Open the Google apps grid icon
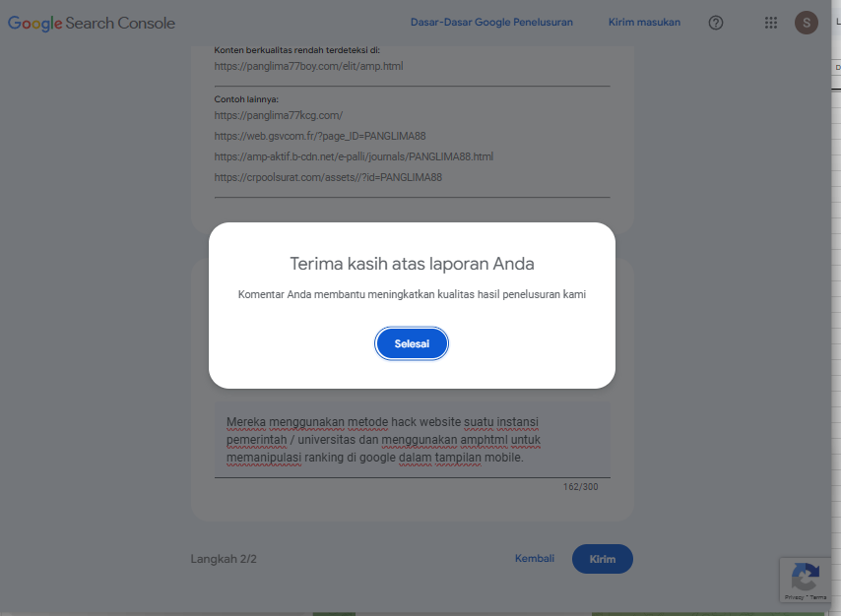Viewport: 841px width, 616px height. [x=771, y=23]
